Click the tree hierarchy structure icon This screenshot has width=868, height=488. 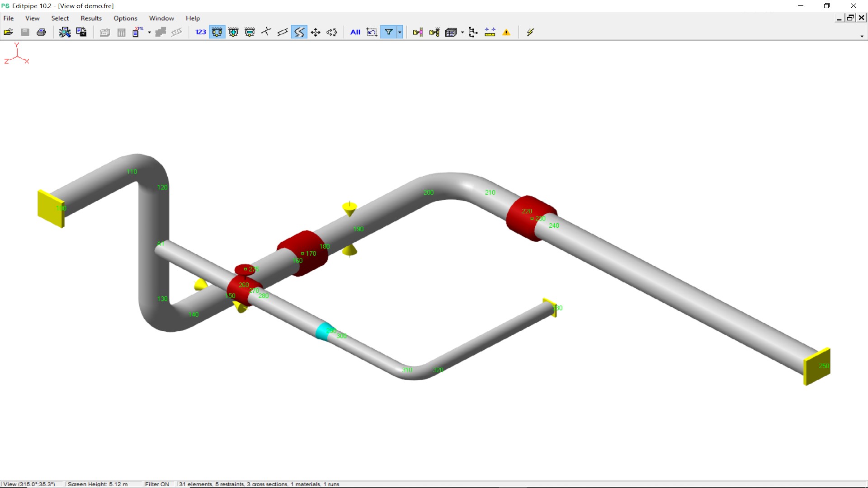coord(473,32)
